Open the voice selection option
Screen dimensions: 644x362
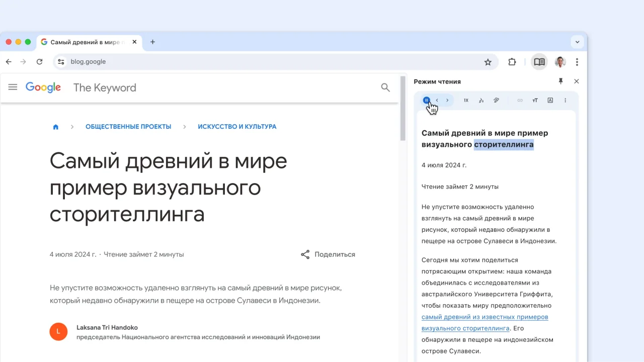(481, 100)
